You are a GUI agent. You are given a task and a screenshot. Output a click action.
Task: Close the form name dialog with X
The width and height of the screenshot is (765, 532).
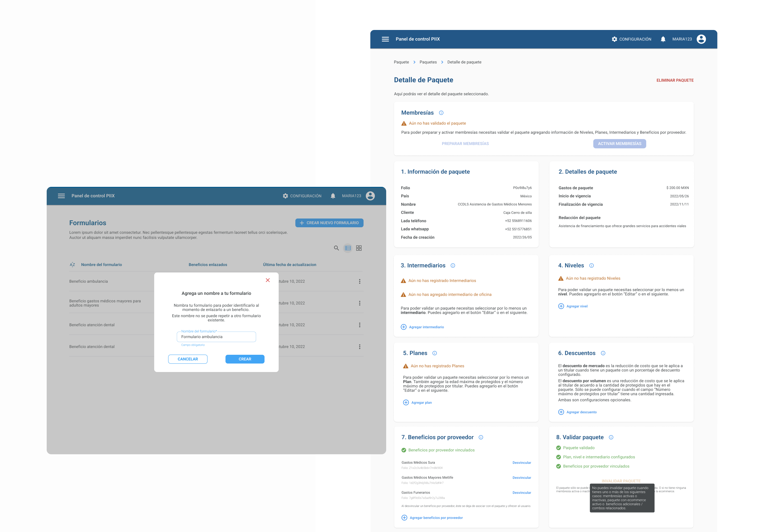point(268,280)
